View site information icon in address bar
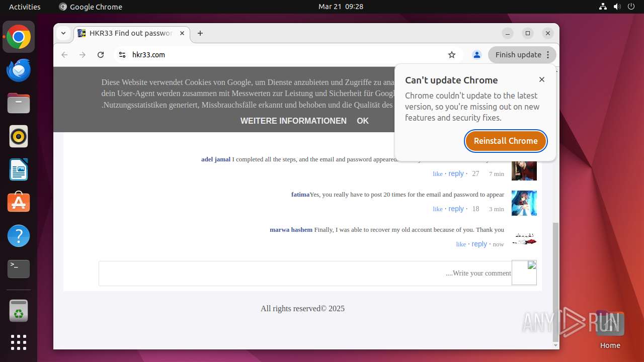Image resolution: width=644 pixels, height=362 pixels. tap(122, 55)
